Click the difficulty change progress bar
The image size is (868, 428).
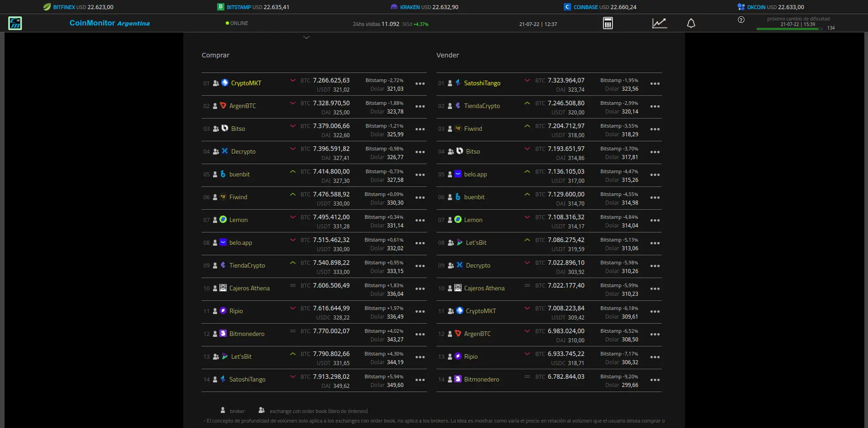point(790,29)
